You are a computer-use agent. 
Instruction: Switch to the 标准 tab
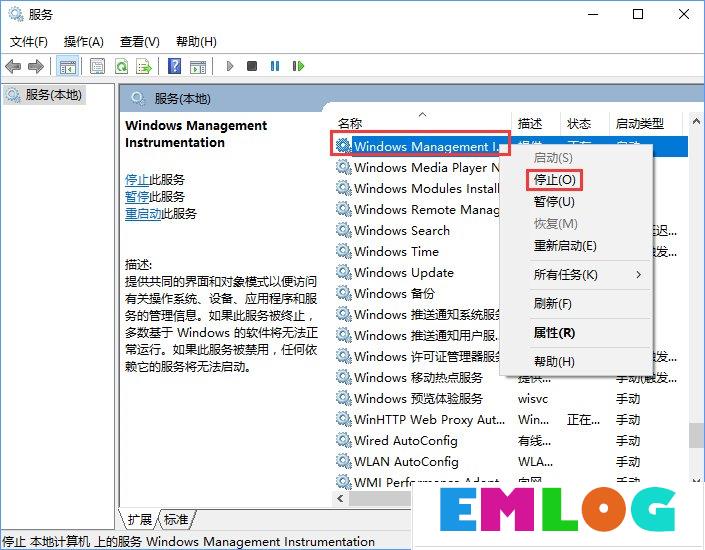point(176,520)
